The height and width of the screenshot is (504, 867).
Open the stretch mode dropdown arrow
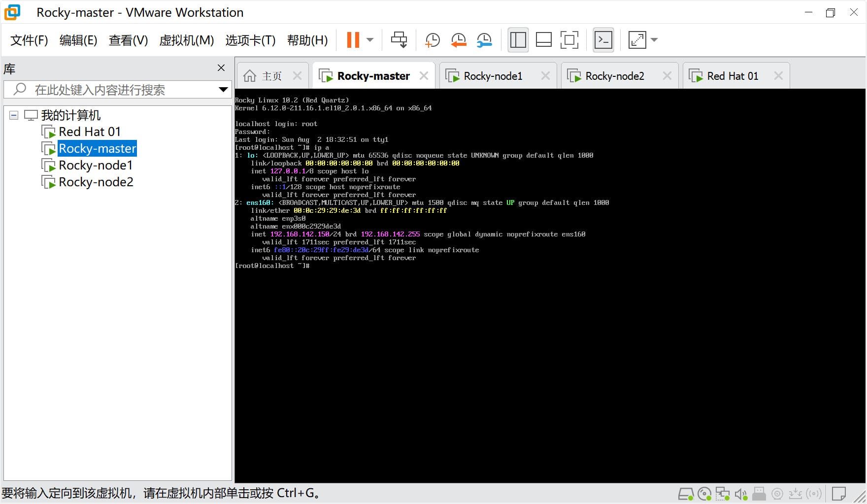pos(654,40)
